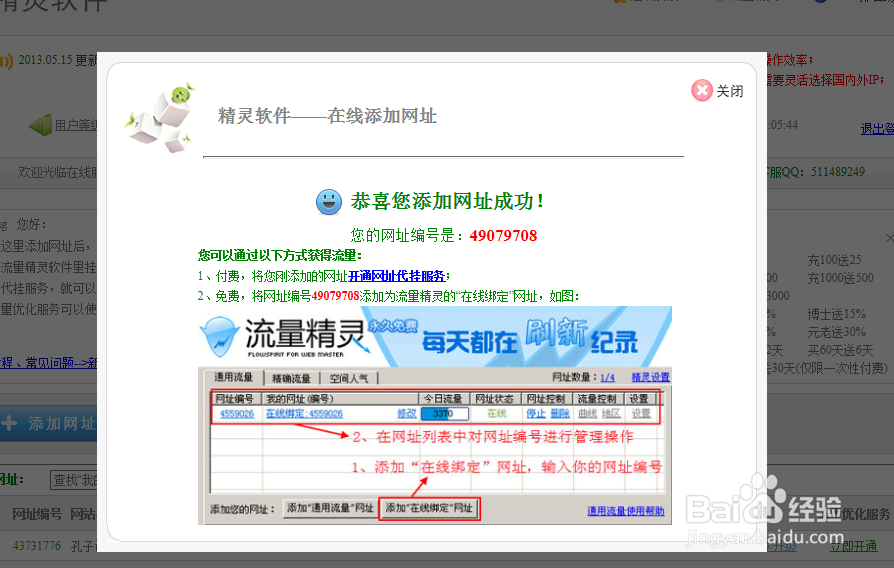Click 在线绑定:4559026 address link

pos(304,413)
